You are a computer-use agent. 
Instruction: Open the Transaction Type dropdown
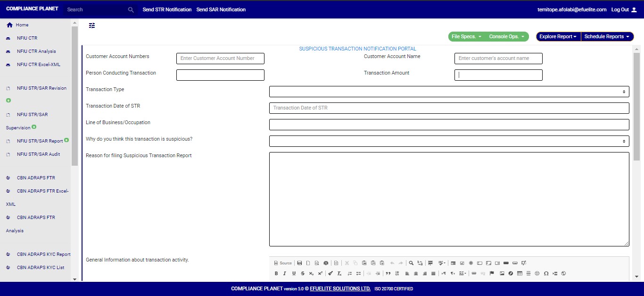point(449,92)
